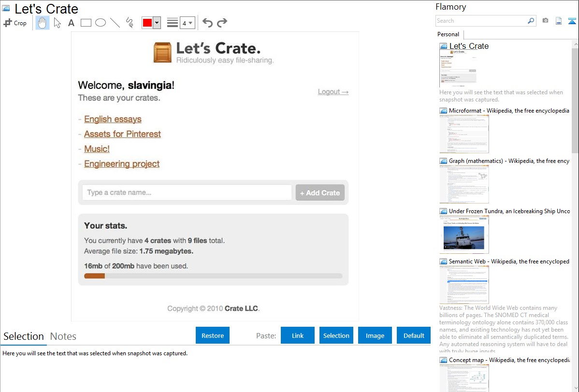Open the line width dropdown showing 4

tap(187, 23)
